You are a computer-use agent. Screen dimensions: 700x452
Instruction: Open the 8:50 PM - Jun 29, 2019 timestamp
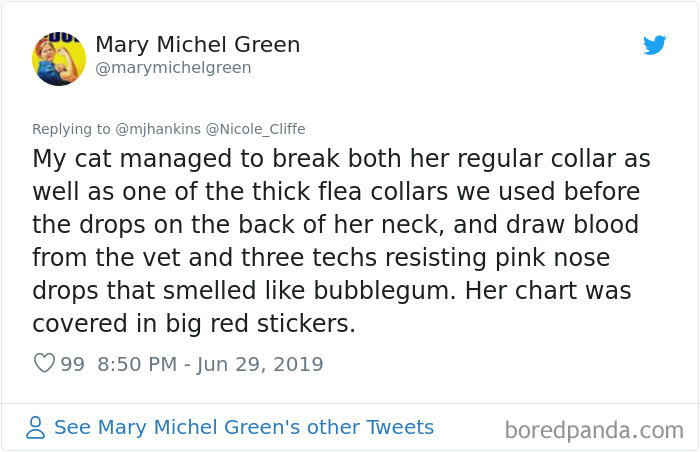pyautogui.click(x=210, y=364)
